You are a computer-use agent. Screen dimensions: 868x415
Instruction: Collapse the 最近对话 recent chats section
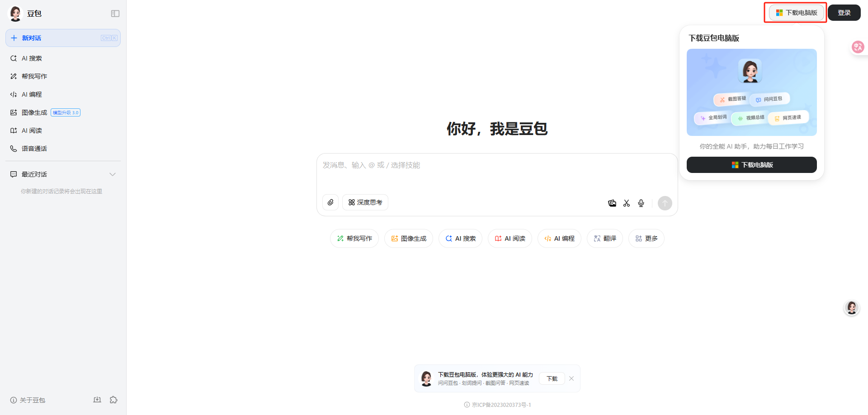coord(112,174)
